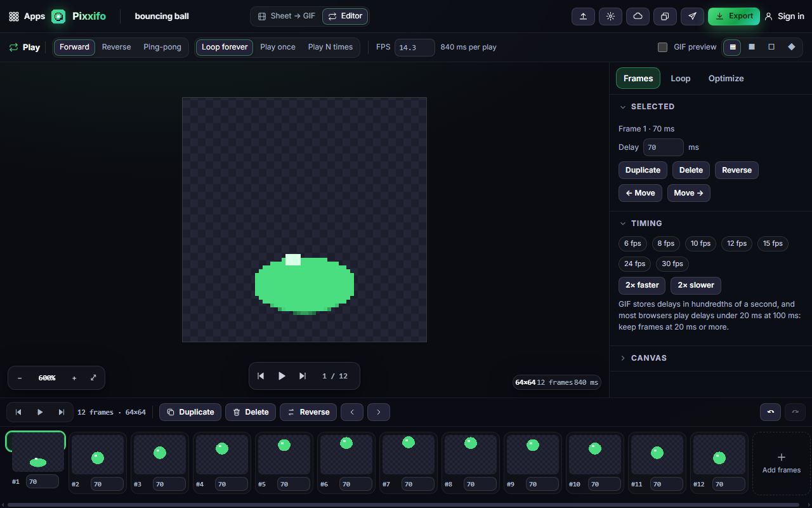
Task: Choose Reverse playback direction in top bar
Action: point(117,47)
